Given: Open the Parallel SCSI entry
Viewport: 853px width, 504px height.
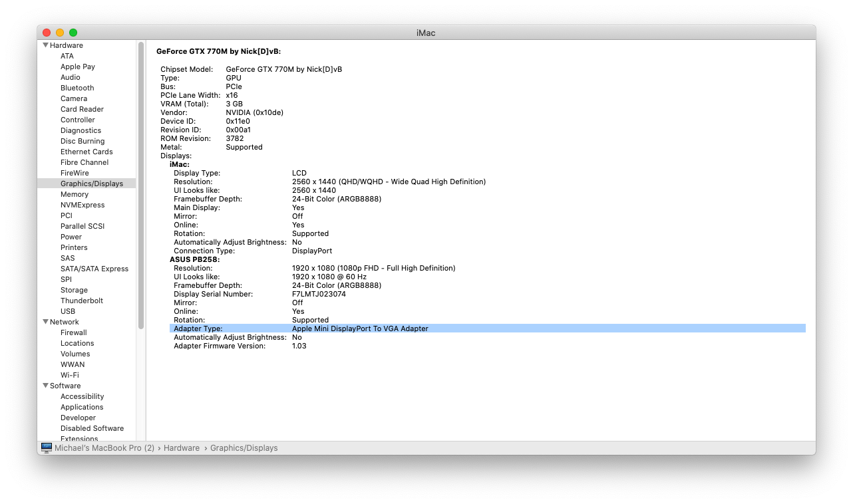Looking at the screenshot, I should click(83, 226).
